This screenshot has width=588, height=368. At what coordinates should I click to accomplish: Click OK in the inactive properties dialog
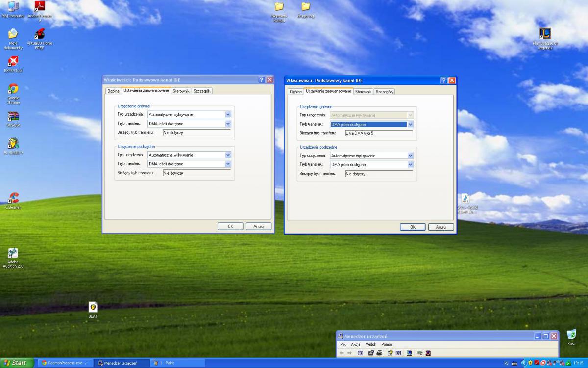(230, 226)
